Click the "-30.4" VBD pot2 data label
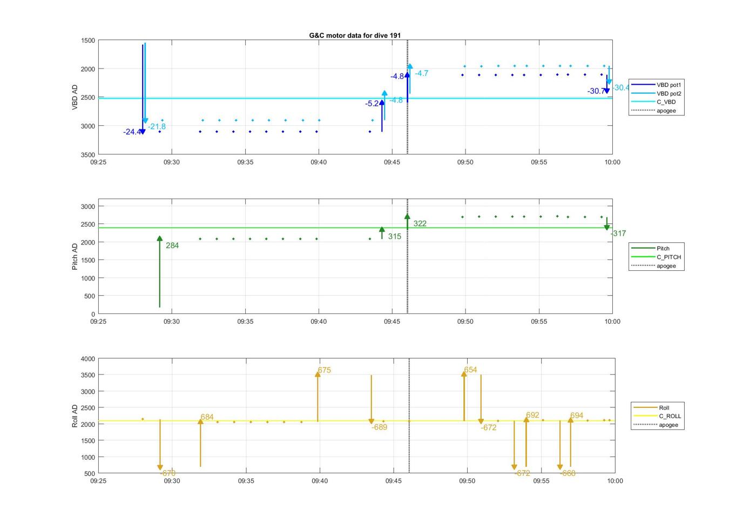Screen dimensions: 756x532 point(620,88)
